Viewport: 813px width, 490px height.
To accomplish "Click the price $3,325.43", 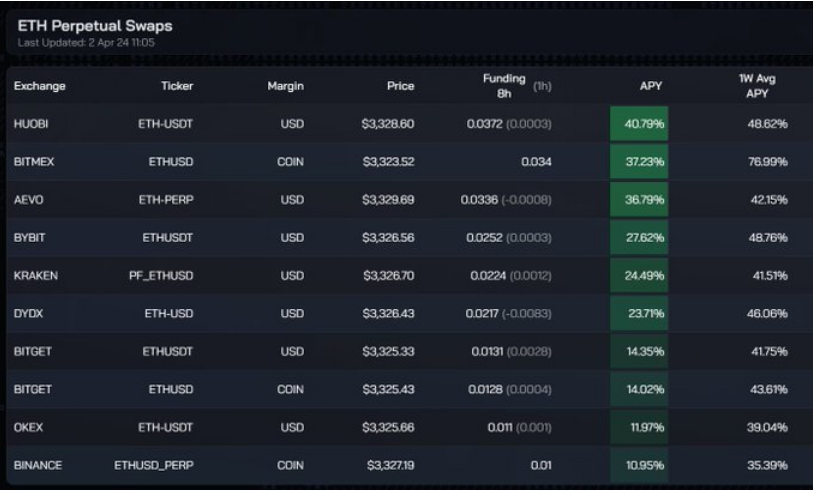I will coord(388,389).
